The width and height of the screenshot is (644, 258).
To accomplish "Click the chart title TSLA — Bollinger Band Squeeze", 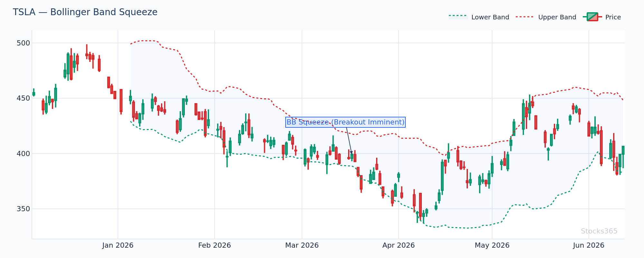I will [x=85, y=12].
